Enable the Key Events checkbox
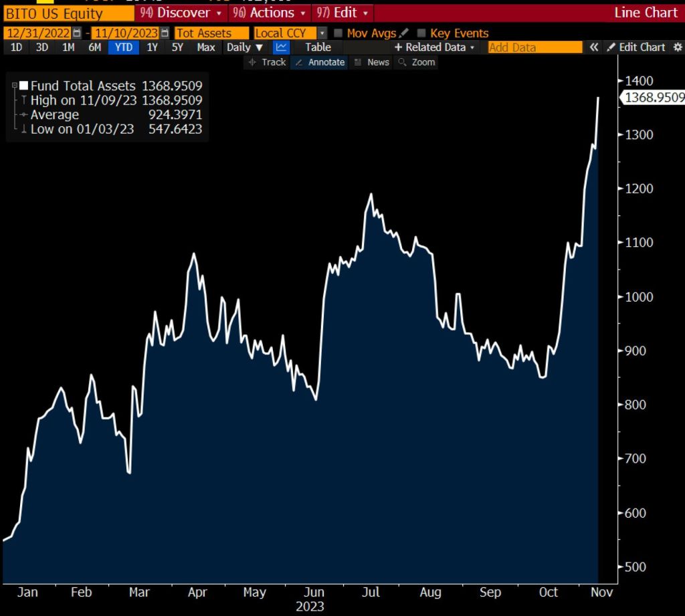The width and height of the screenshot is (685, 616). click(421, 33)
